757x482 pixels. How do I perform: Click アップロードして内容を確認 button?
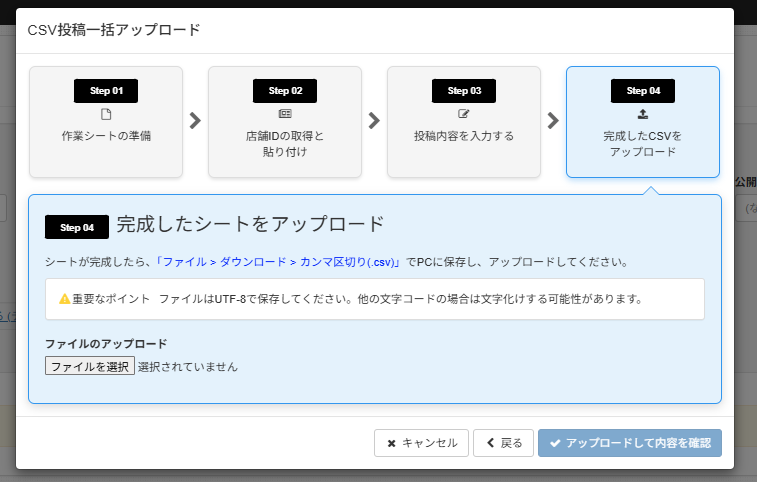coord(630,443)
